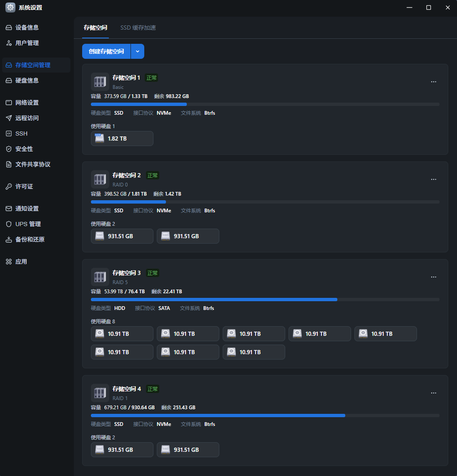Expand the dropdown beside 创建存储空间 button
Viewport: 457px width, 476px height.
(x=138, y=51)
